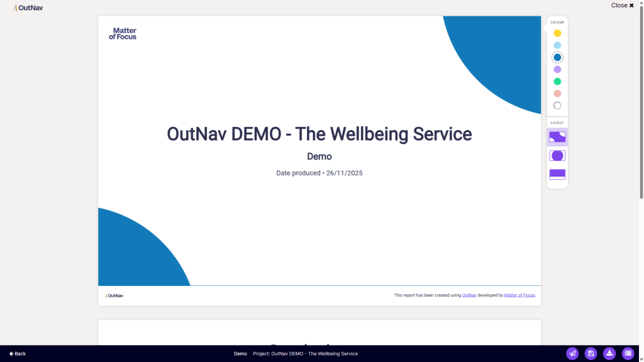Choose the purple colour swatch

[557, 69]
